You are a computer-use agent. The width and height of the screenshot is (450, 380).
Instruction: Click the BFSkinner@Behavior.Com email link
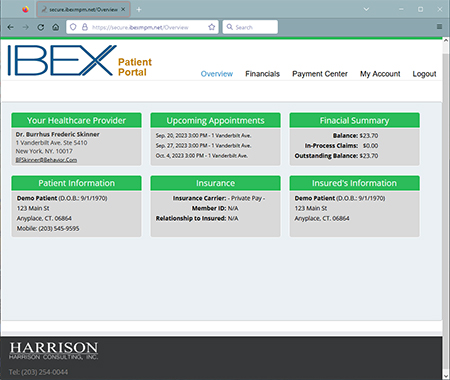46,160
